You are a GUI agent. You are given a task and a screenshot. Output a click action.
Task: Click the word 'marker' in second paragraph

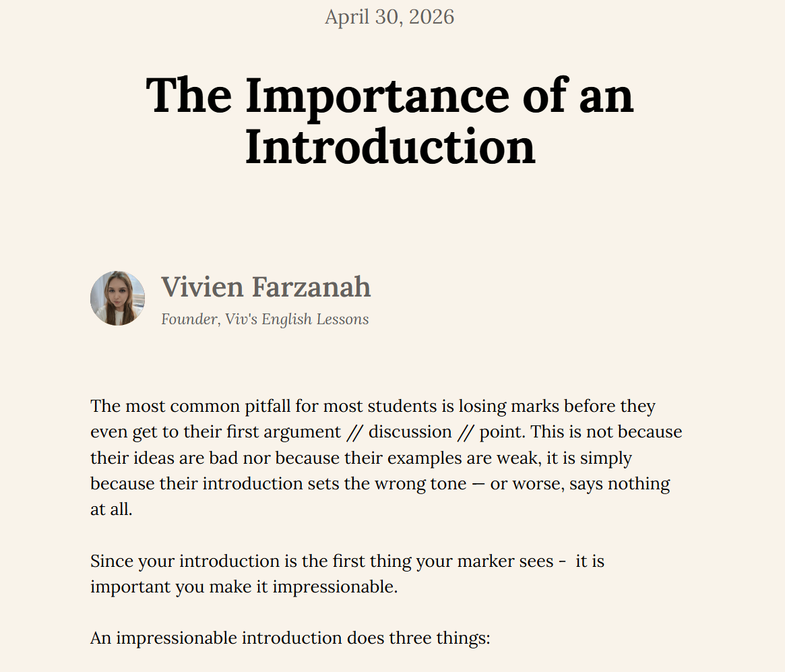click(x=485, y=561)
